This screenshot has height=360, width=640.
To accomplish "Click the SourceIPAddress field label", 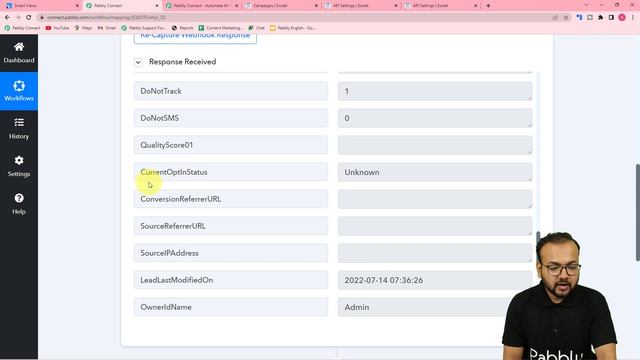I will point(231,253).
